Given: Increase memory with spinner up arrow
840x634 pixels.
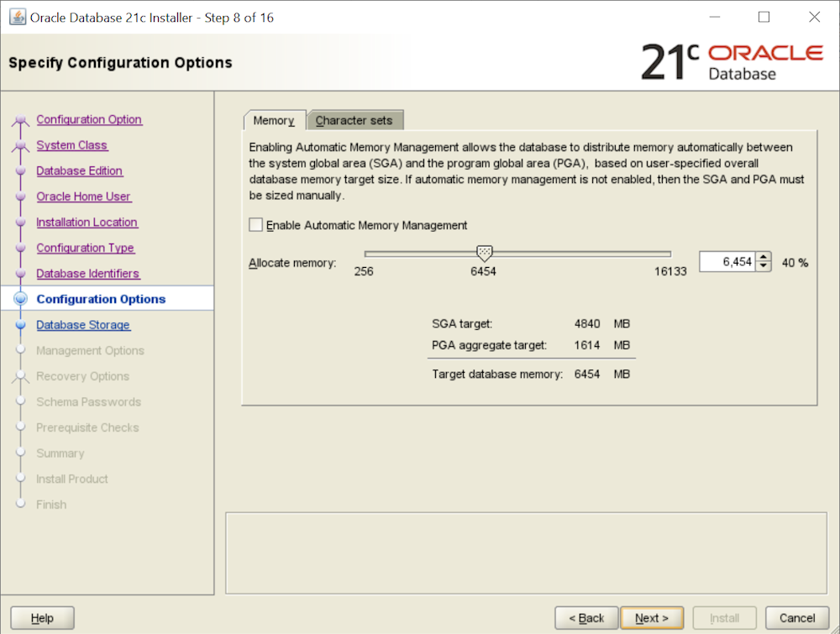Looking at the screenshot, I should [763, 258].
